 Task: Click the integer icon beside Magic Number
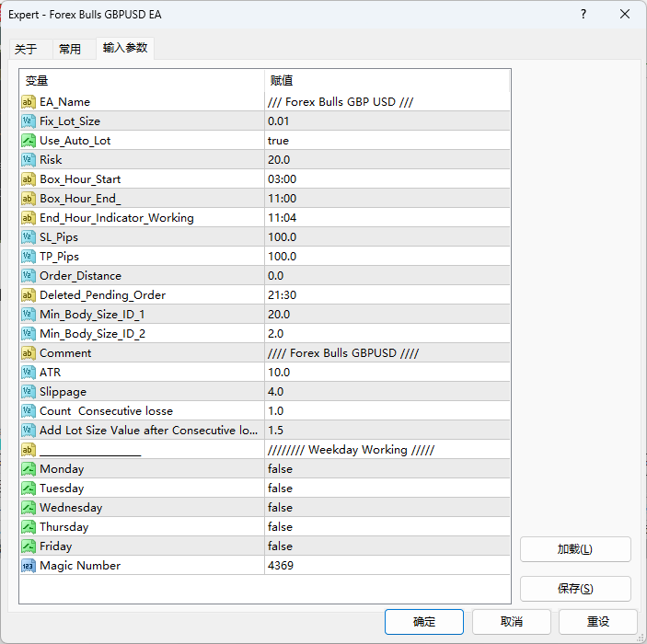click(x=29, y=566)
